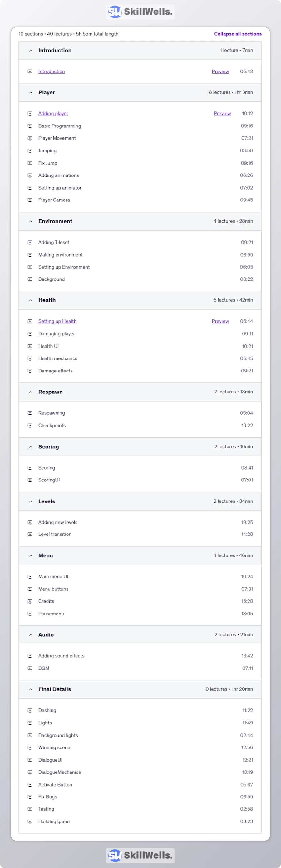Screen dimensions: 281x868
Task: Click the video icon beside Basic Programming
Action: (x=30, y=126)
